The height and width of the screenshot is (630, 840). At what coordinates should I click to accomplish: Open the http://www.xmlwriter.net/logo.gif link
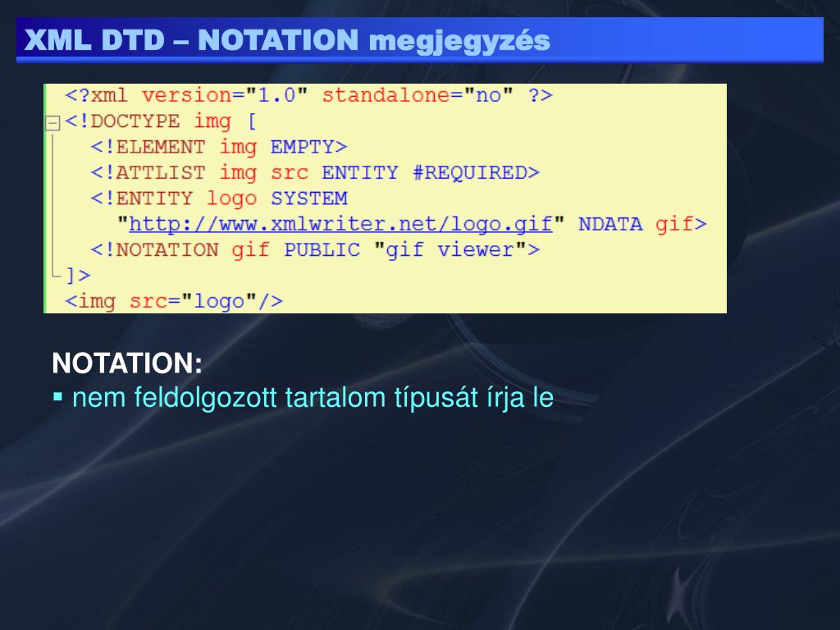pos(340,224)
